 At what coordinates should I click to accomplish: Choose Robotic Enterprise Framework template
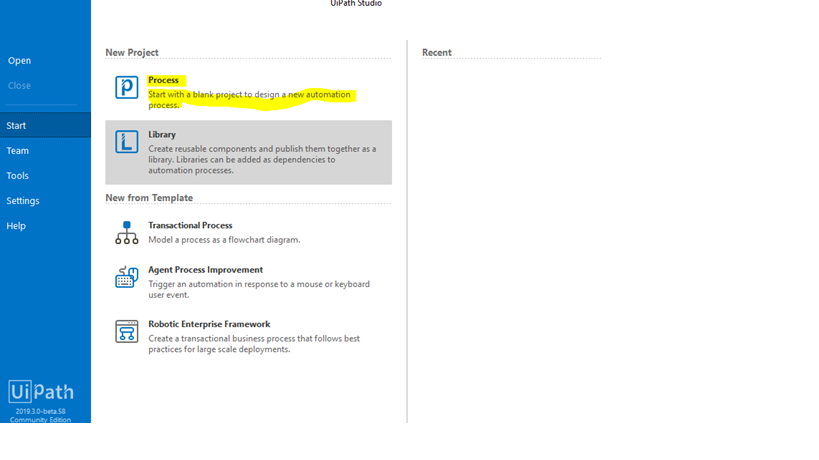click(x=249, y=336)
